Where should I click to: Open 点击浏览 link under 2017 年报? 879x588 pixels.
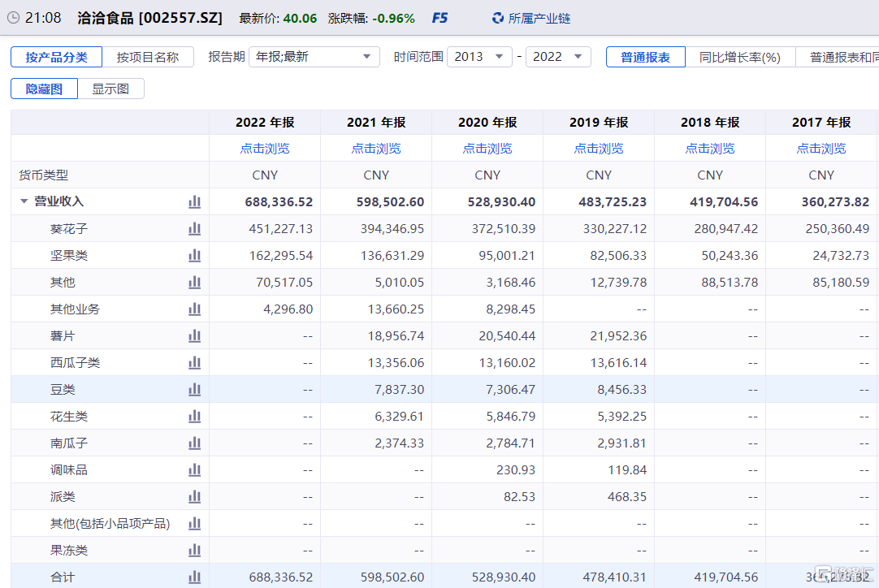pyautogui.click(x=821, y=149)
